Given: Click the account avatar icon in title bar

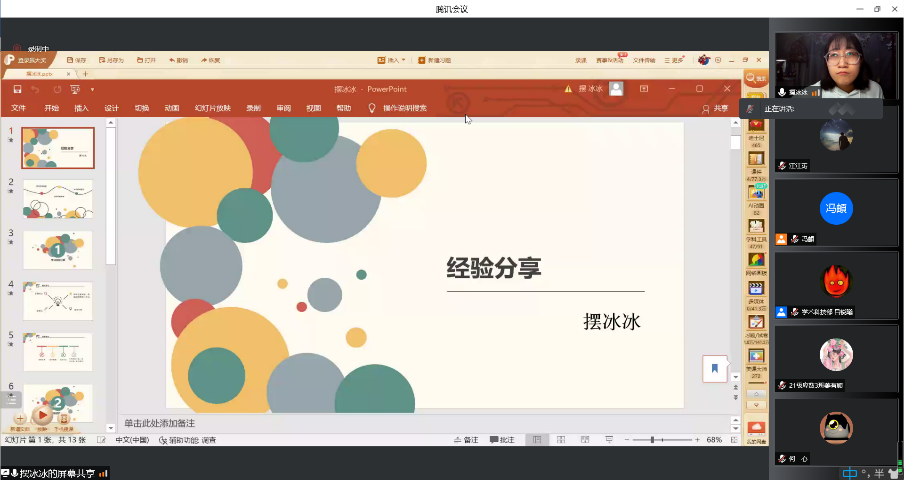Looking at the screenshot, I should (616, 88).
